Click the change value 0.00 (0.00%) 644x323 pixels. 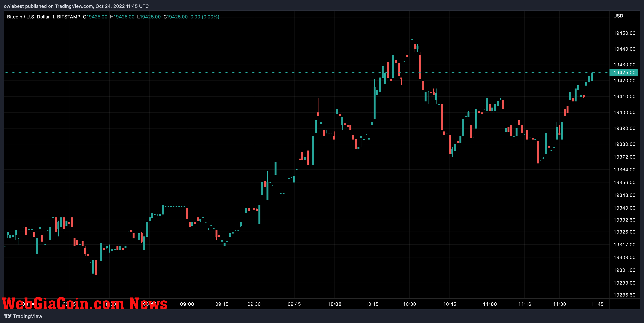click(205, 17)
